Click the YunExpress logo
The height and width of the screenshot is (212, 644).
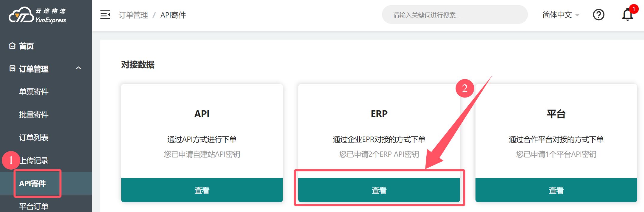point(37,15)
